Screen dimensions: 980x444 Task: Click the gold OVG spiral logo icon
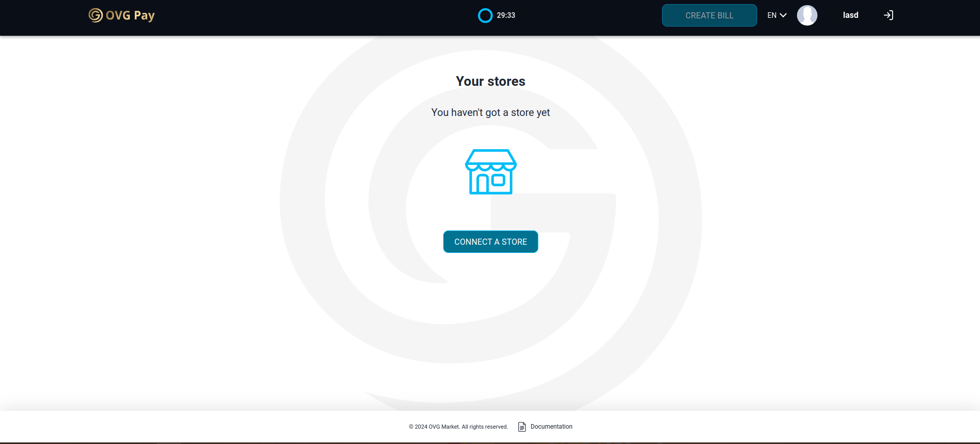pyautogui.click(x=96, y=15)
